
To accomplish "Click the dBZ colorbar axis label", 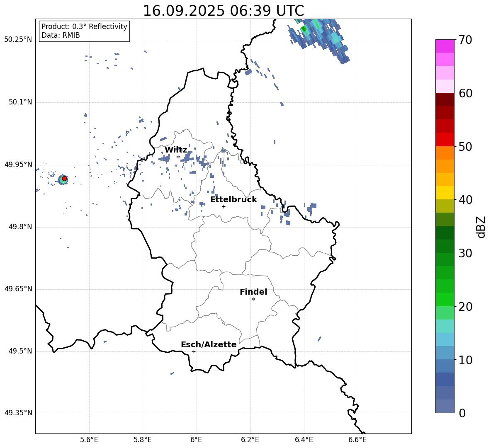I will 481,227.
